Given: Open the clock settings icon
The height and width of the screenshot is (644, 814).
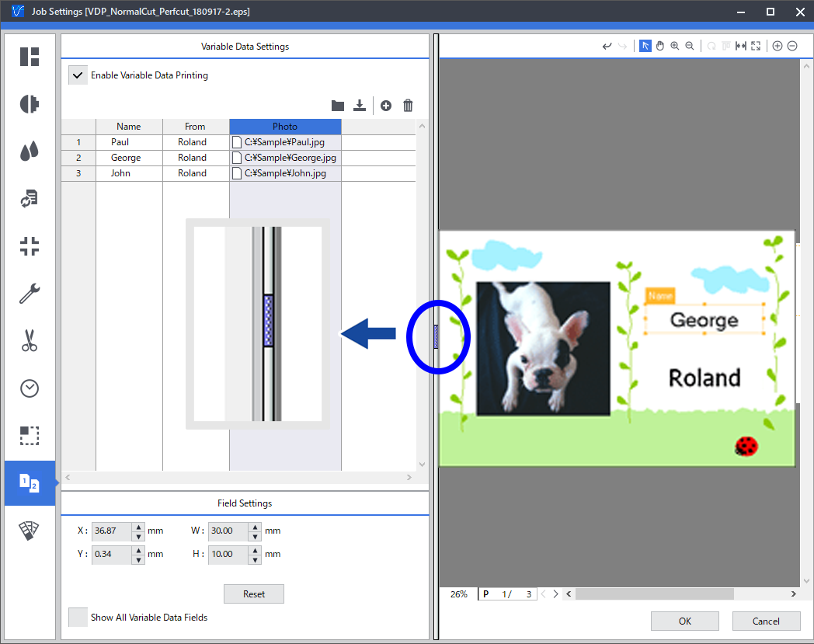Looking at the screenshot, I should pyautogui.click(x=30, y=388).
